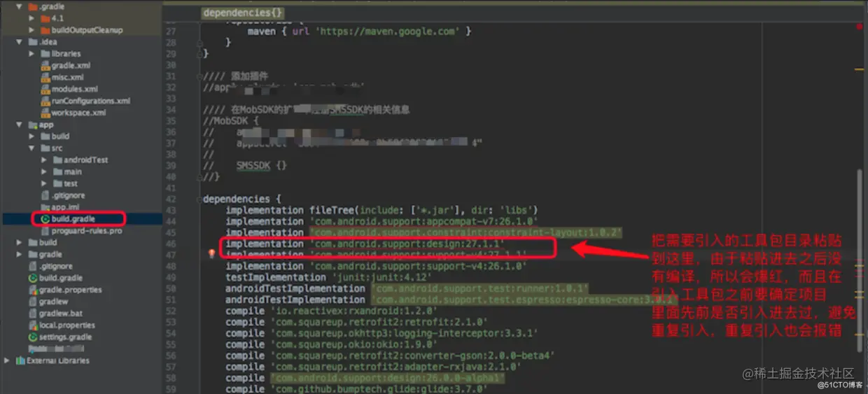Click the proguard-rules.pro file icon

click(x=45, y=231)
